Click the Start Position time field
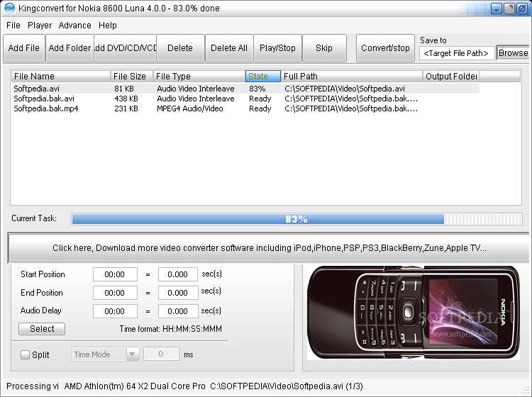 pyautogui.click(x=115, y=274)
